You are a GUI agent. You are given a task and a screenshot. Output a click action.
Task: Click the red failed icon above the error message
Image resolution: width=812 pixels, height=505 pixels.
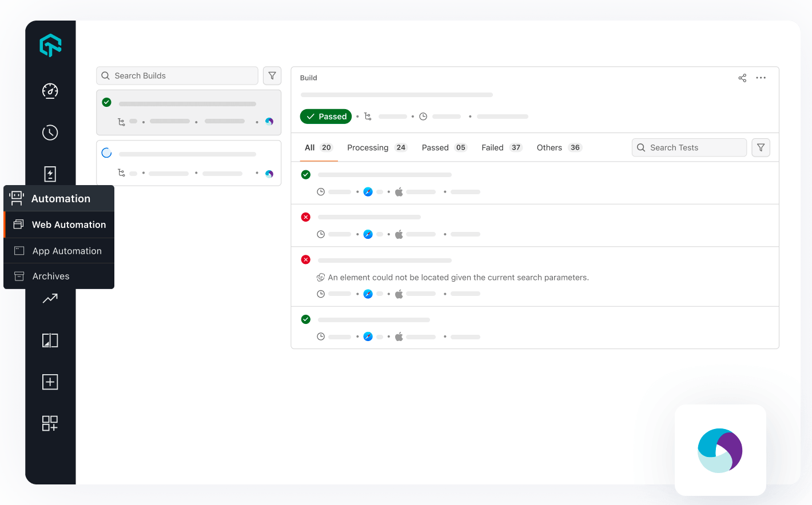pyautogui.click(x=306, y=259)
